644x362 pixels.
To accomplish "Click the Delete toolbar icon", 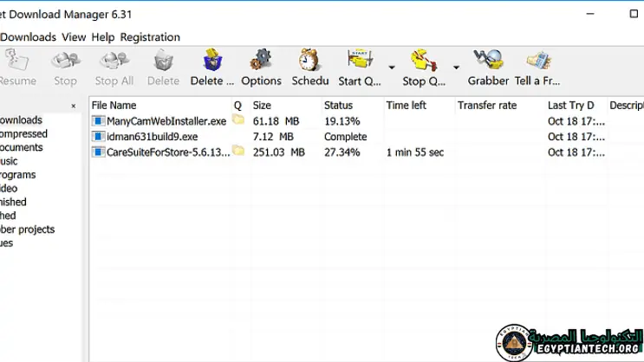I will (164, 61).
